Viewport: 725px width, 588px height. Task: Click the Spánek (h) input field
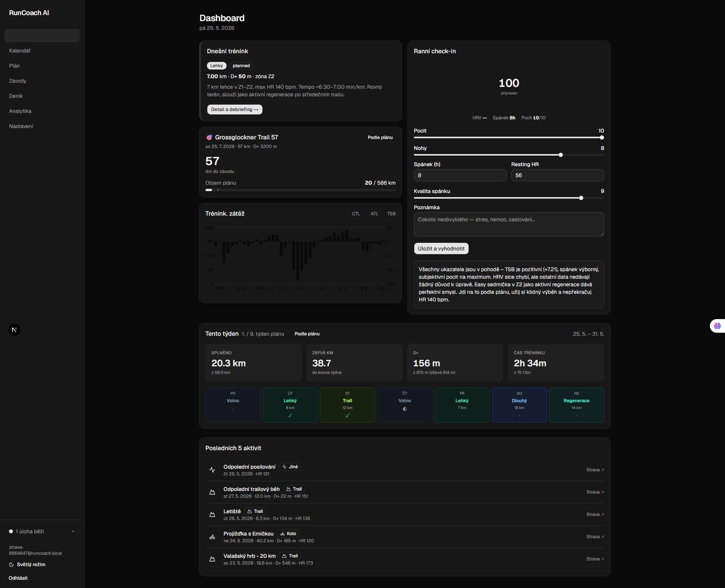pos(460,175)
